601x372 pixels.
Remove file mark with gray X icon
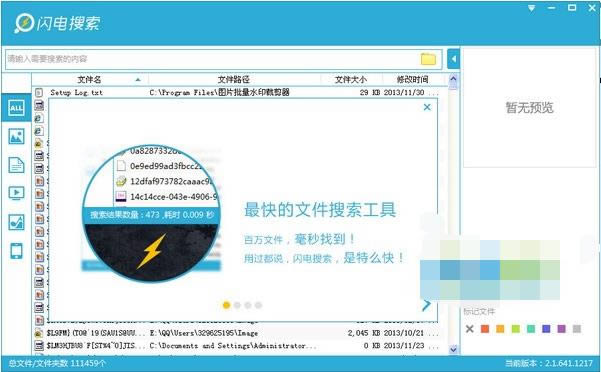pos(470,329)
